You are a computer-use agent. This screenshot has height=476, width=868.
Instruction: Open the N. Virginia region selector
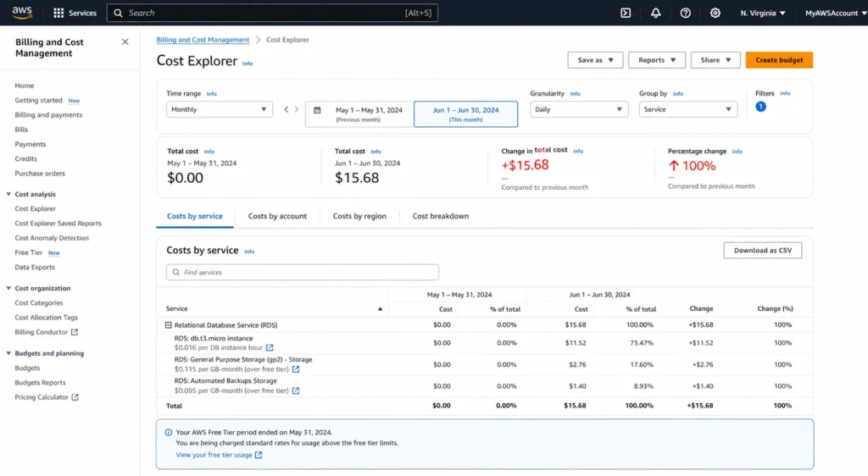[763, 13]
